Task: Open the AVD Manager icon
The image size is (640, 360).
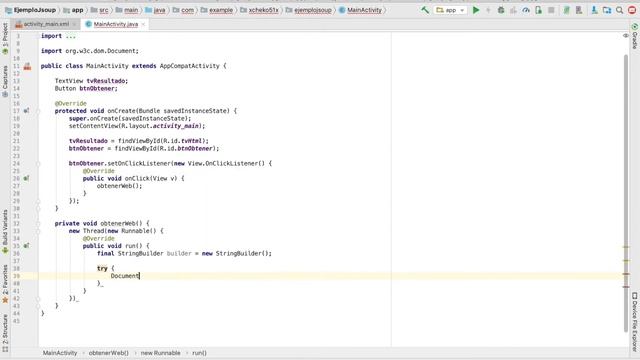Action: click(579, 10)
